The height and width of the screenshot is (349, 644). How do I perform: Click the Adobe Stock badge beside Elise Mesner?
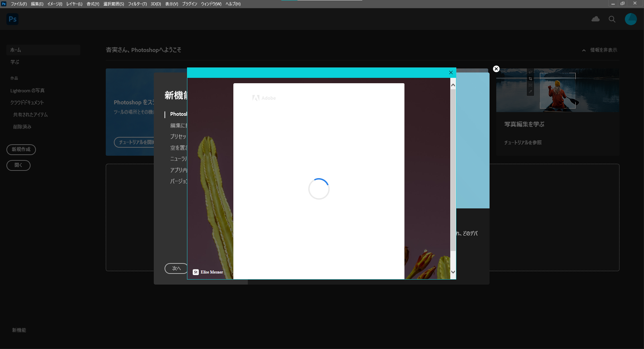point(195,272)
